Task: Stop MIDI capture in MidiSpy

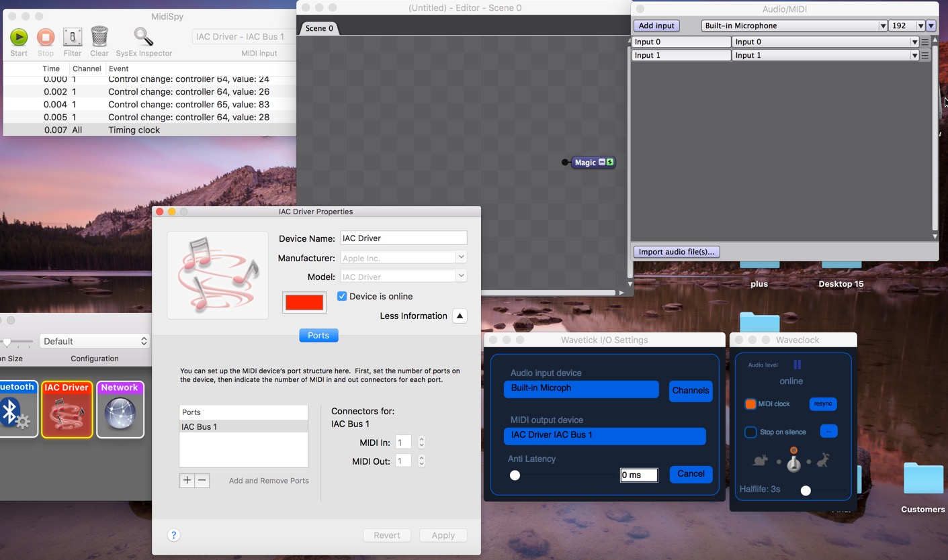Action: (46, 37)
